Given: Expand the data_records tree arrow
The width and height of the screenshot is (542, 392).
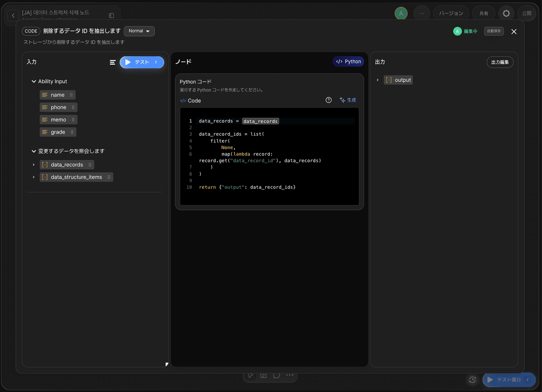Looking at the screenshot, I should click(34, 165).
